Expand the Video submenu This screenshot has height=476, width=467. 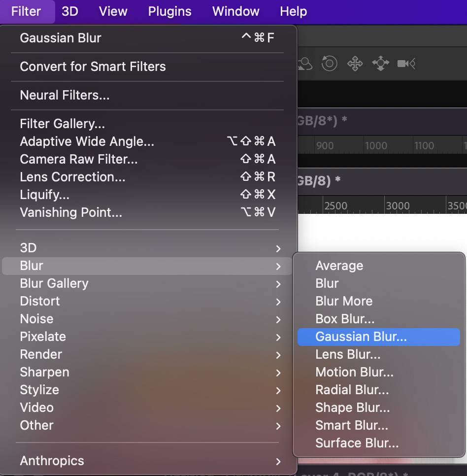(147, 408)
